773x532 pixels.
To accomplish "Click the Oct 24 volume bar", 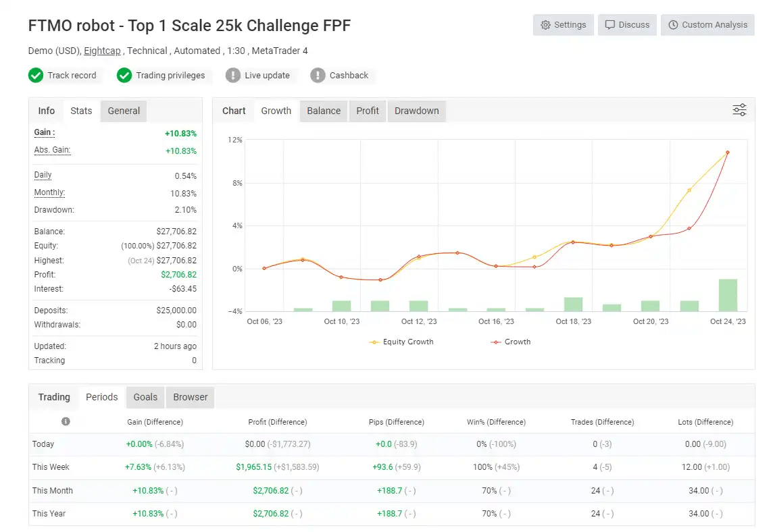I will [728, 295].
